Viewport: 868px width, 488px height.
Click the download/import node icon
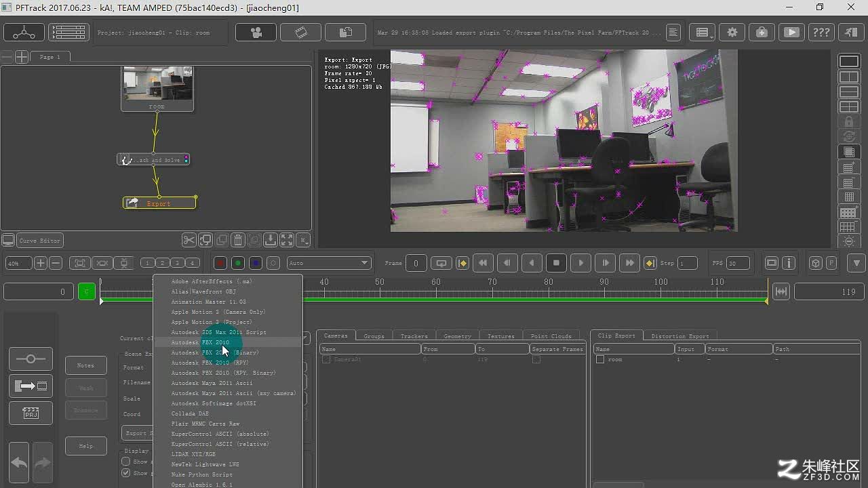tap(271, 240)
